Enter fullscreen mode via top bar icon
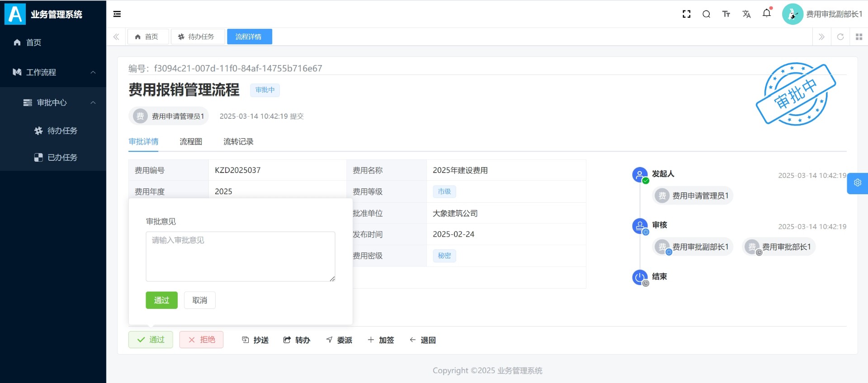This screenshot has width=868, height=383. point(686,14)
